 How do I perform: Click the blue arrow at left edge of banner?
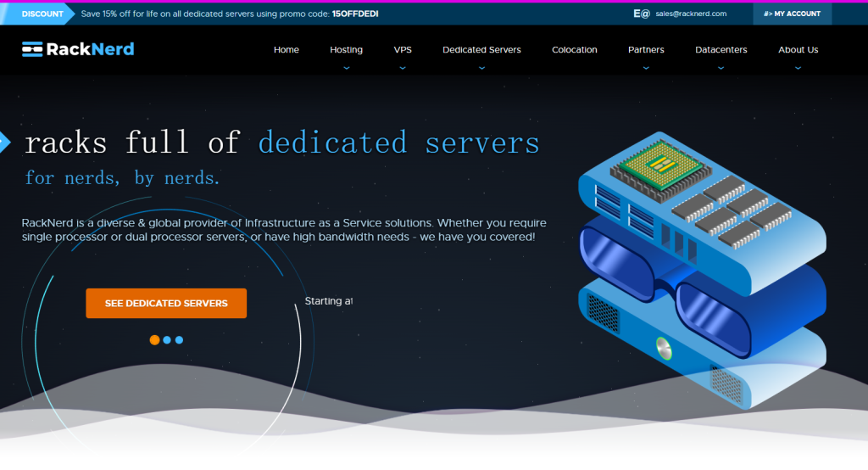[x=4, y=143]
